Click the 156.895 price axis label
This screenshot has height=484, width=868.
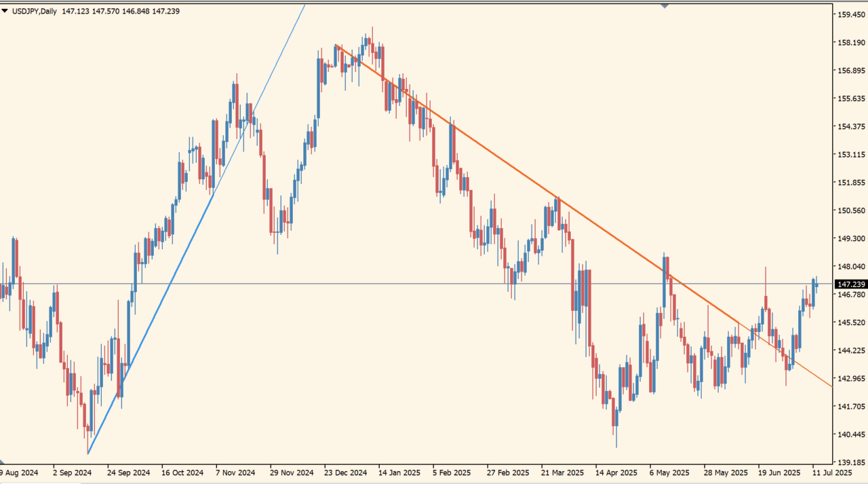(851, 71)
